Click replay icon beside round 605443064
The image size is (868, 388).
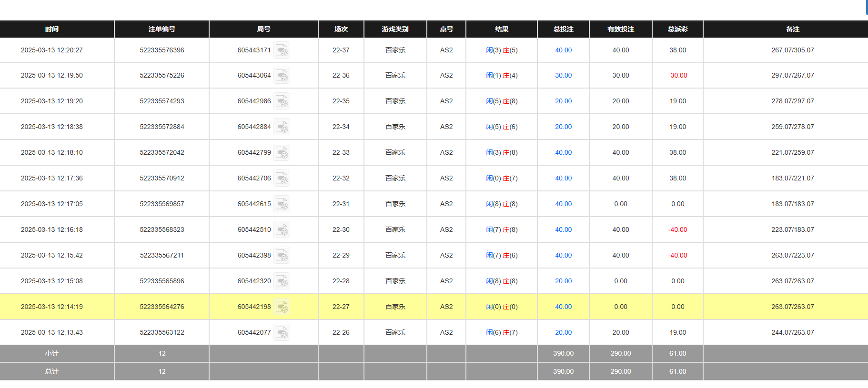[282, 76]
